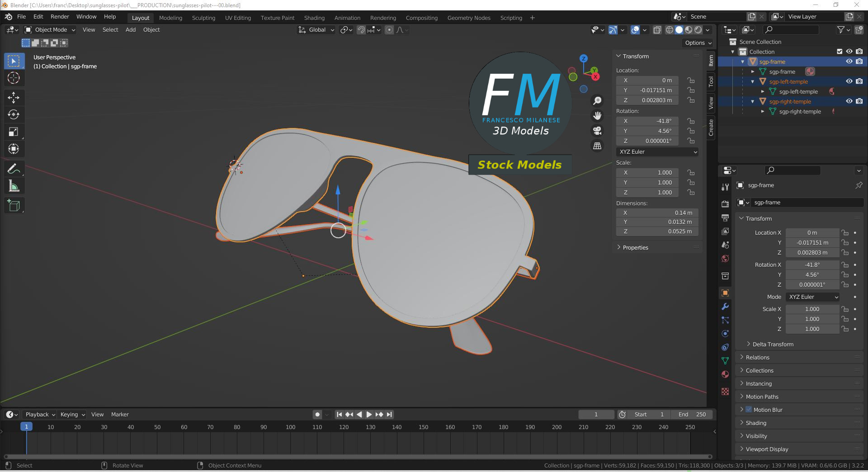Image resolution: width=868 pixels, height=472 pixels.
Task: Select the Add Cube tool
Action: click(14, 206)
